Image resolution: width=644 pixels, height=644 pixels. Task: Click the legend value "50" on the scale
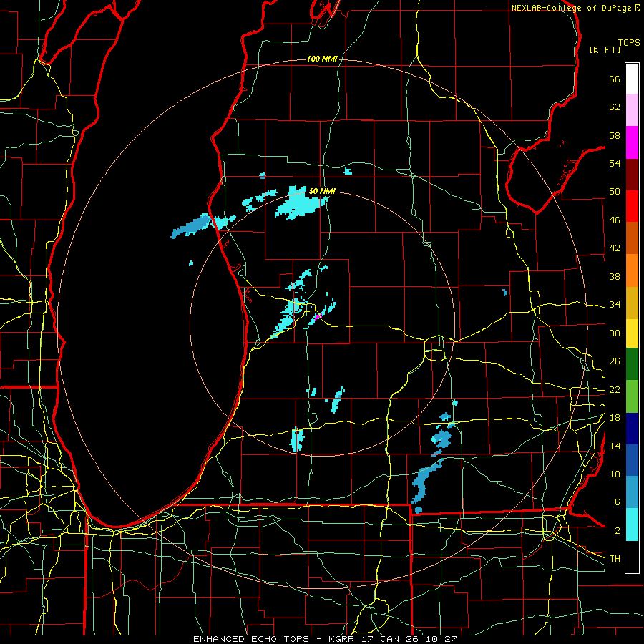point(615,192)
